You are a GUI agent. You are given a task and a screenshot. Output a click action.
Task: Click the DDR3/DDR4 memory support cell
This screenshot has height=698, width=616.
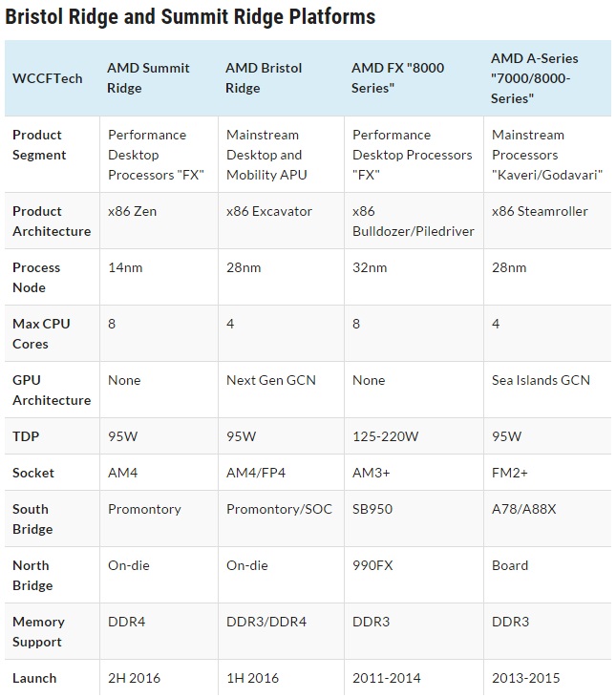tap(267, 622)
